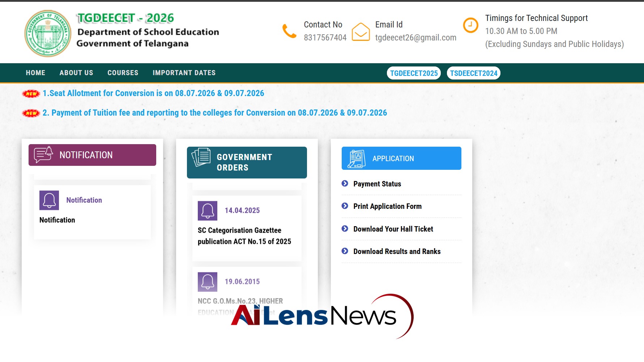Open the TSDEECET2024 button
644x362 pixels.
point(474,73)
